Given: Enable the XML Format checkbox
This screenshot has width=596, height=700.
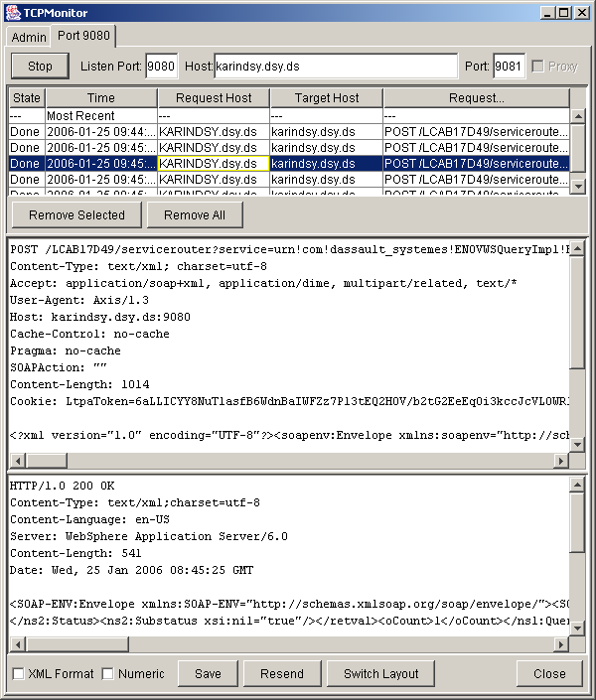Looking at the screenshot, I should 18,673.
